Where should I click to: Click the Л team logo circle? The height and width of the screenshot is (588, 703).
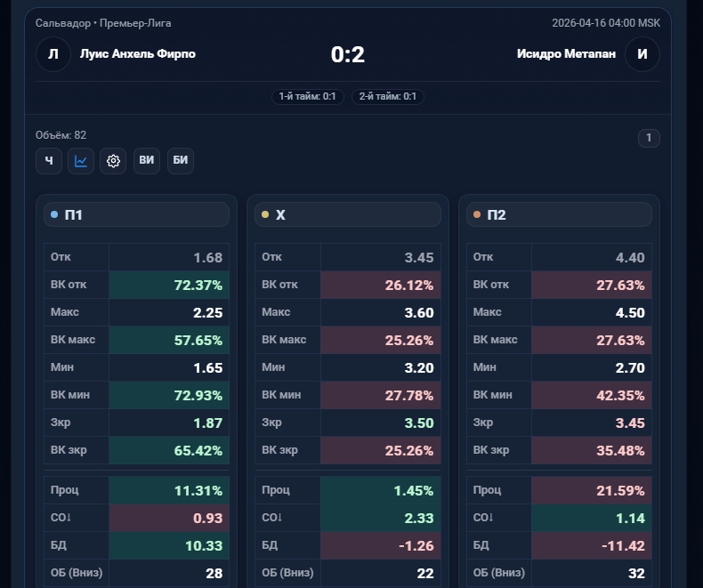coord(53,54)
